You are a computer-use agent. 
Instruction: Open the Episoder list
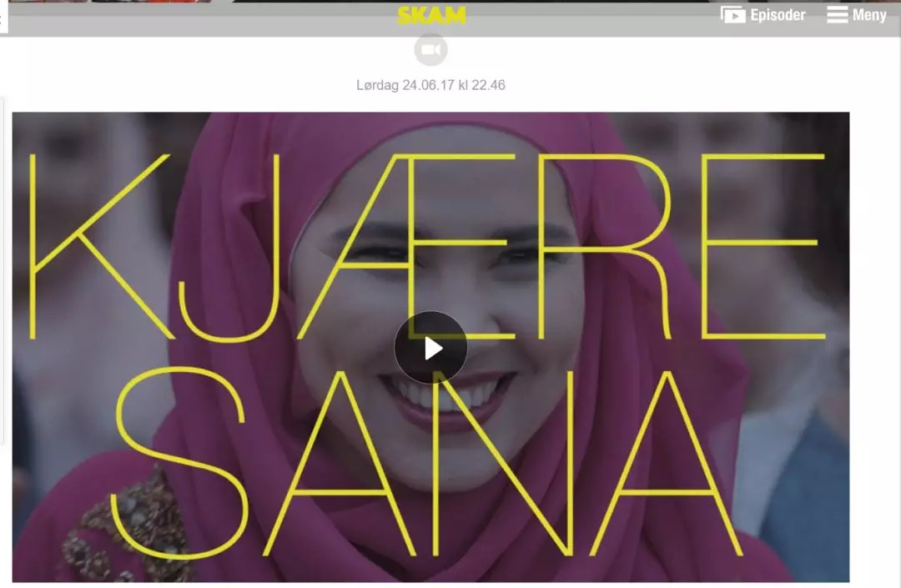coord(763,14)
